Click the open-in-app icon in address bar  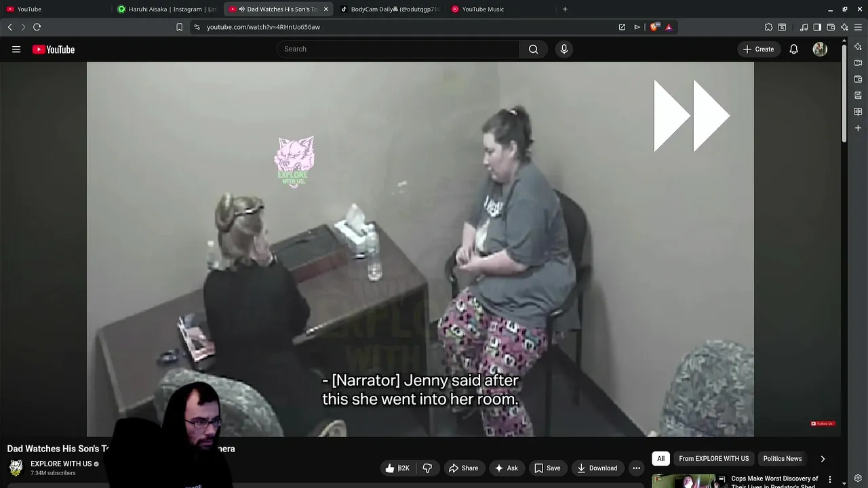[622, 27]
